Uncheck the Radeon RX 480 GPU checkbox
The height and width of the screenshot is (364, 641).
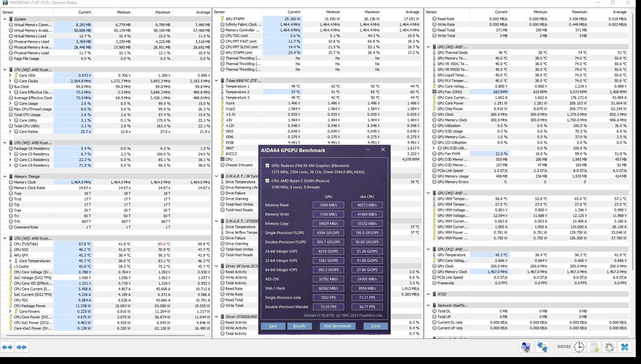(x=267, y=166)
